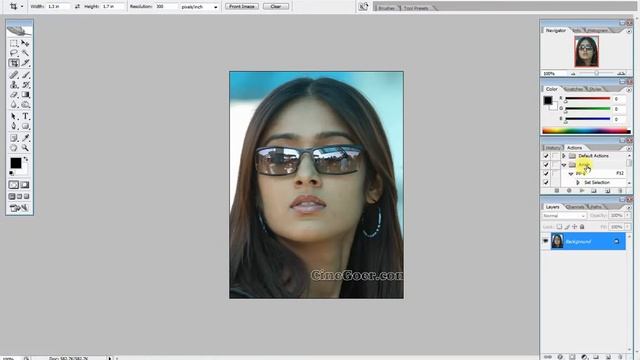
Task: Select the Blur tool
Action: click(14, 104)
